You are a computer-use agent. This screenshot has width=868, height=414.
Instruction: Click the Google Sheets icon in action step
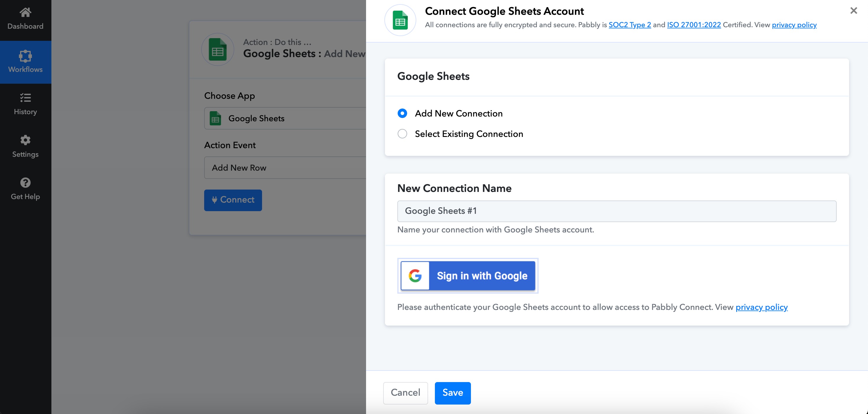point(218,49)
